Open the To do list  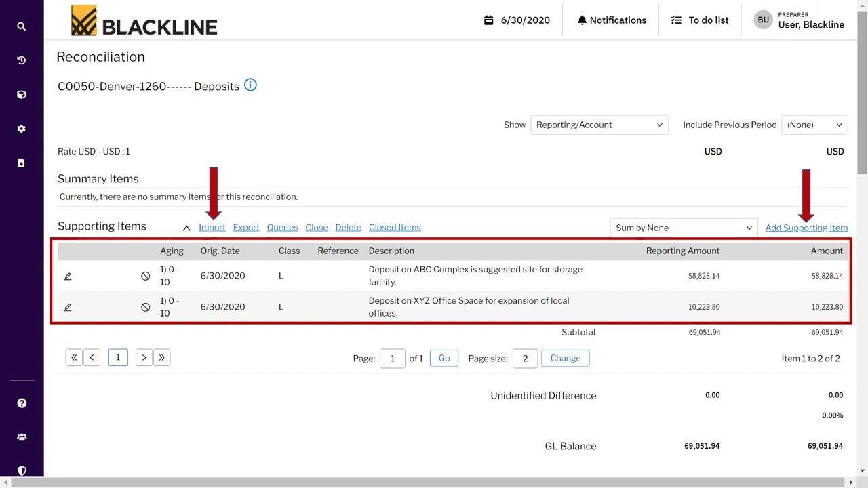tap(700, 20)
